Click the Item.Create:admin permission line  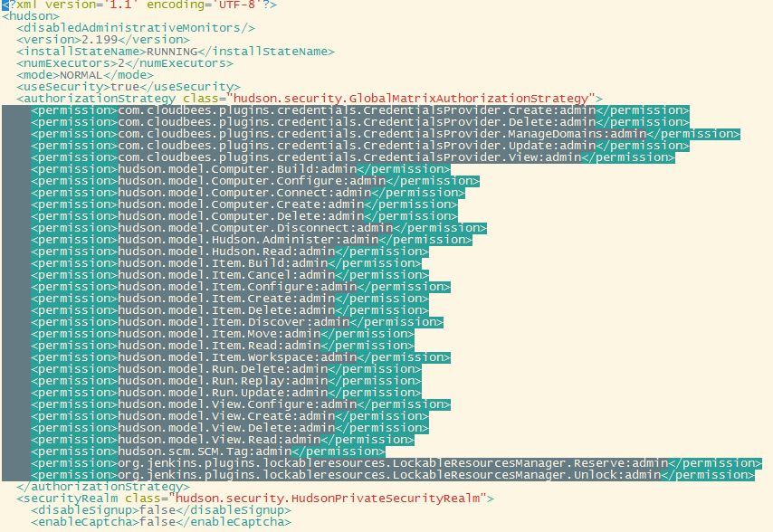tap(230, 299)
